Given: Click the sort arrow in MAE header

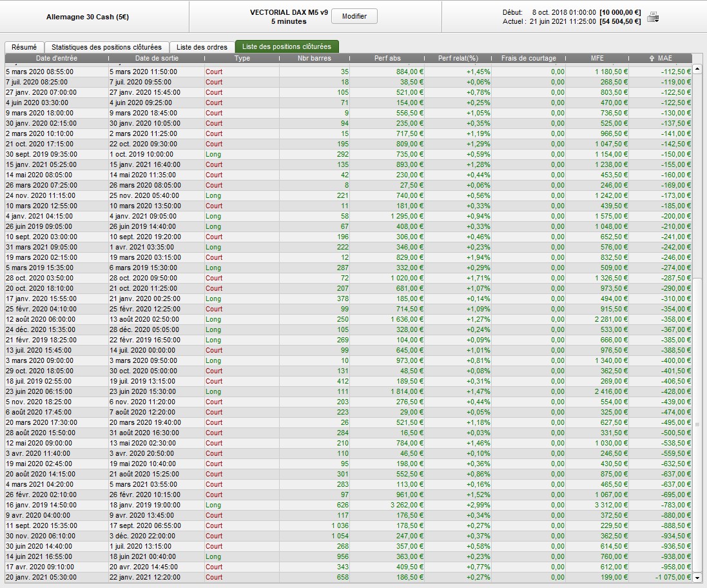Looking at the screenshot, I should pos(652,59).
